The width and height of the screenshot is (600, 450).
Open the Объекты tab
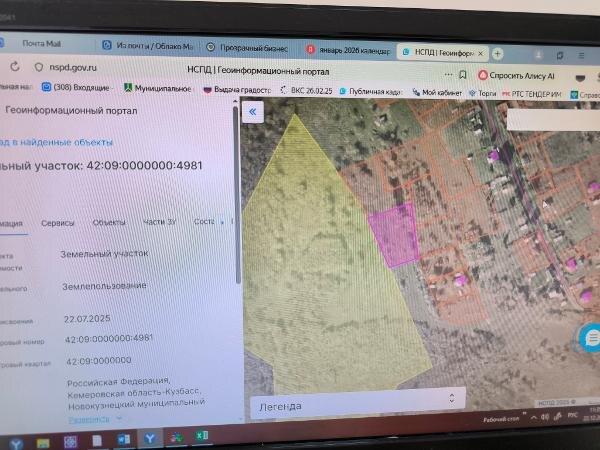coord(109,222)
